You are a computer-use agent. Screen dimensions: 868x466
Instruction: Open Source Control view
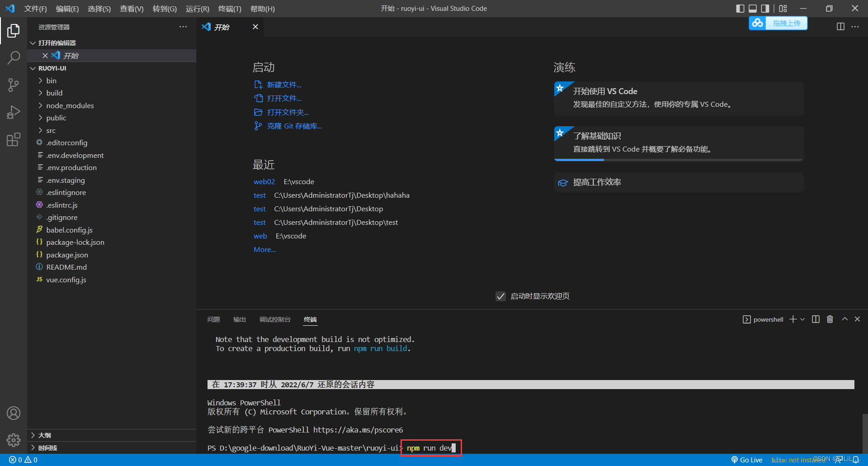point(14,85)
